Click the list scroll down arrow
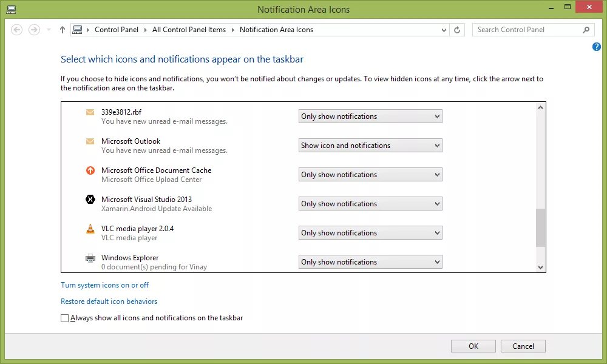607x364 pixels. pyautogui.click(x=540, y=268)
